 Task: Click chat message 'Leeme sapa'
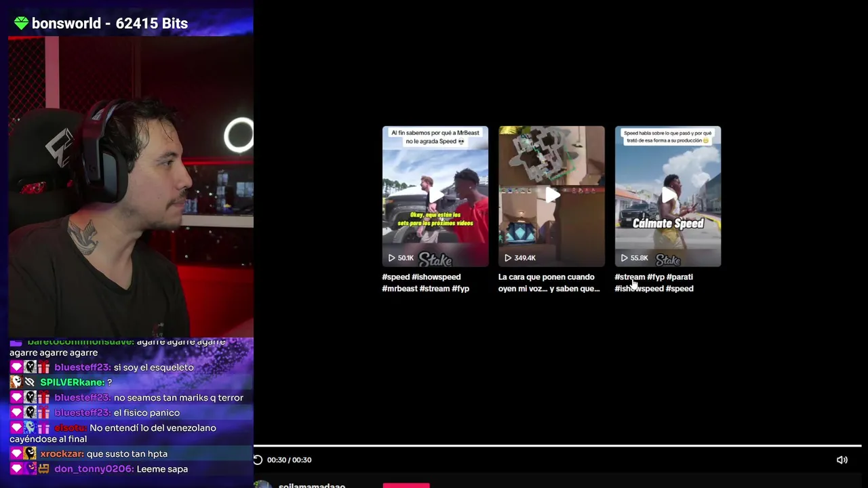[162, 469]
